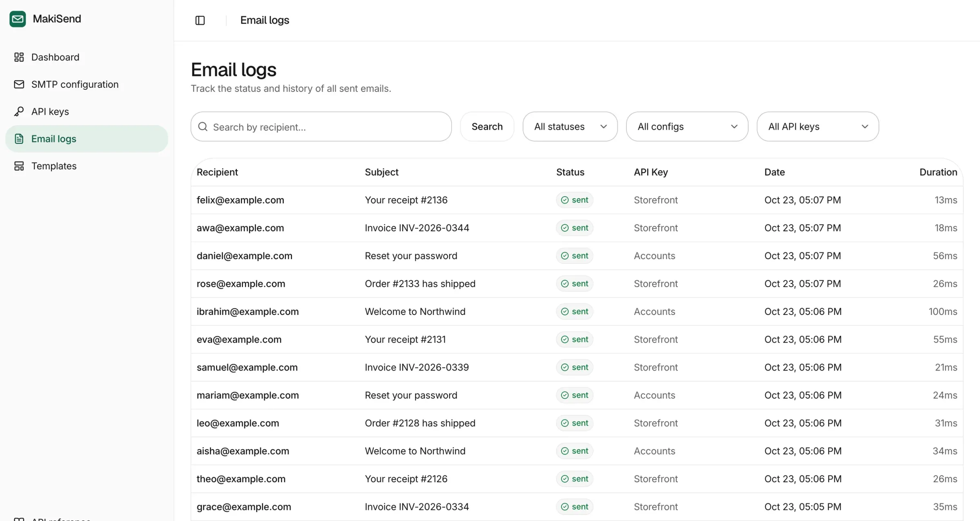
Task: Select Email logs in the sidebar
Action: point(87,139)
